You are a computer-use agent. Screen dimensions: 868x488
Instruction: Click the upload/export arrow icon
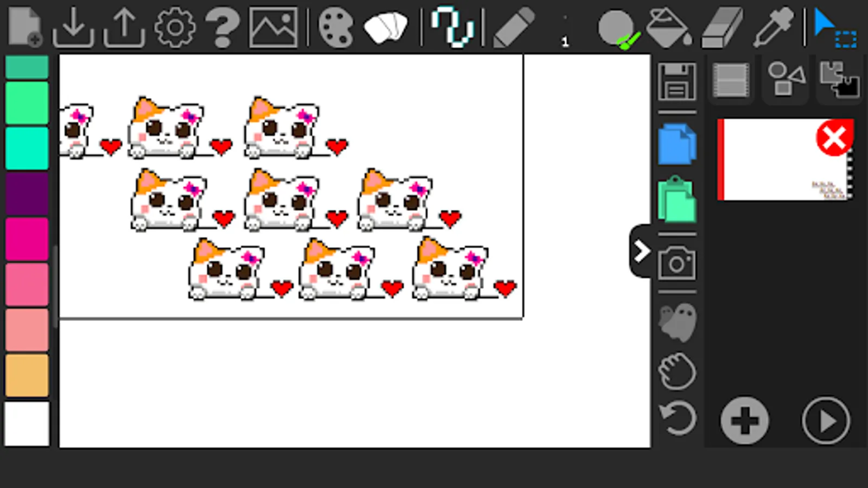point(124,27)
